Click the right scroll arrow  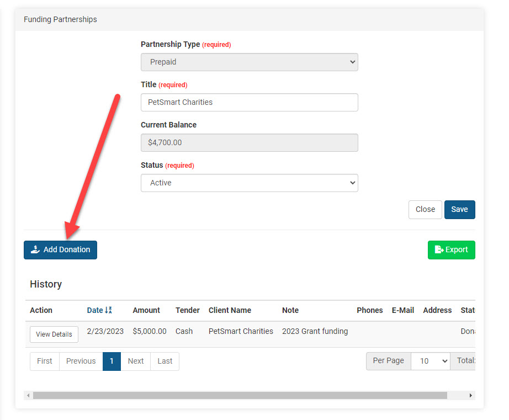pyautogui.click(x=471, y=395)
